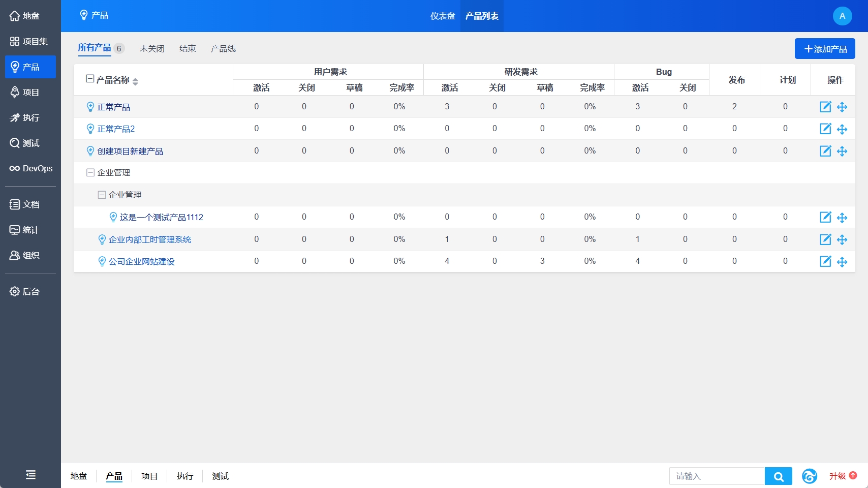Open 执行 in the bottom bar

click(x=185, y=476)
